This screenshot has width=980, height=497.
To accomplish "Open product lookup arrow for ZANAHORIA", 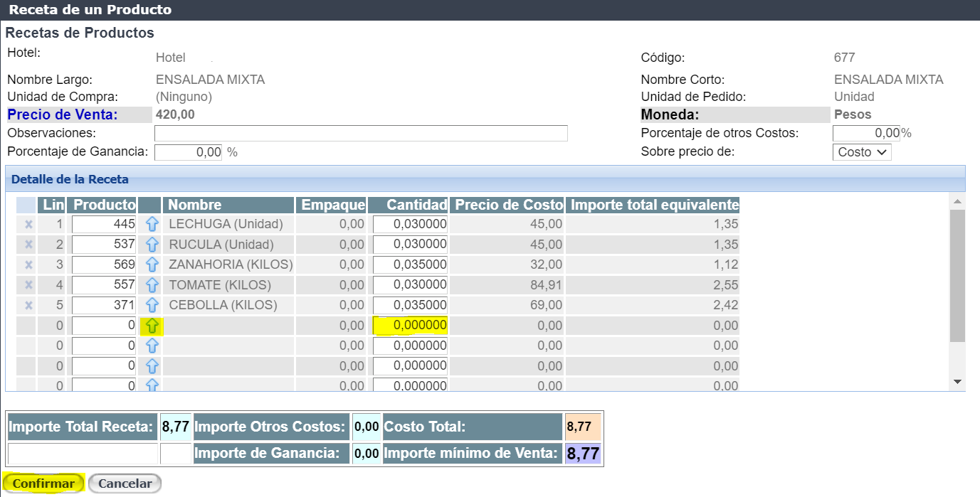I will pyautogui.click(x=152, y=265).
